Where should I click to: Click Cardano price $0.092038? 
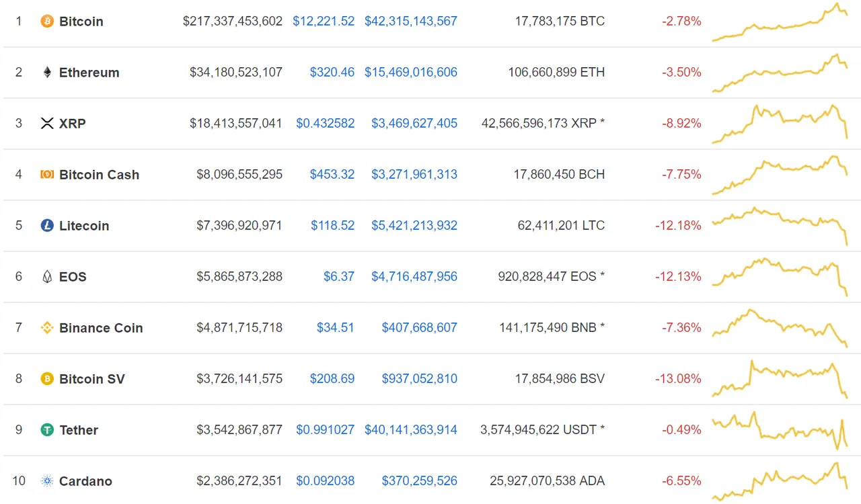pyautogui.click(x=326, y=481)
